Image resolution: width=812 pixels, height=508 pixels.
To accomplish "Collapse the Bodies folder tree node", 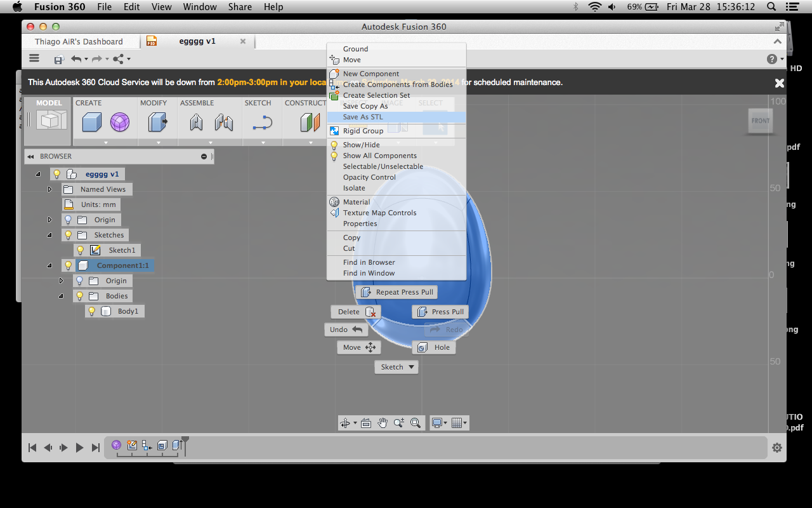I will pos(61,296).
